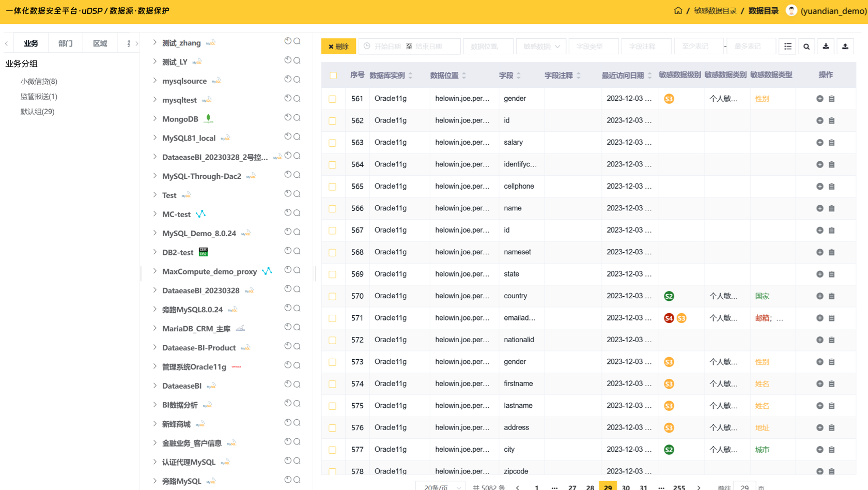The height and width of the screenshot is (490, 868).
Task: Expand the MySQL81_local tree node
Action: 154,137
